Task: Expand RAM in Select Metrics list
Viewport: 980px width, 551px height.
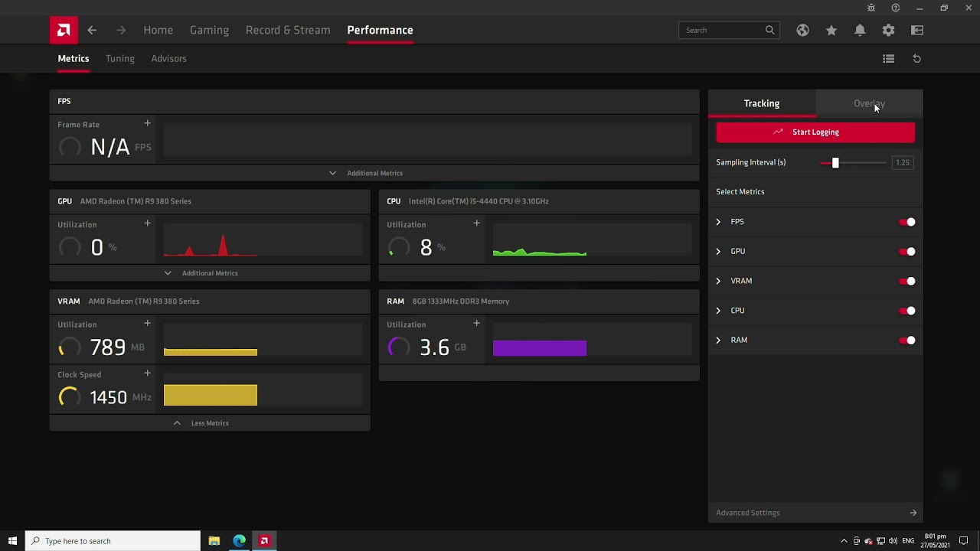Action: point(718,340)
